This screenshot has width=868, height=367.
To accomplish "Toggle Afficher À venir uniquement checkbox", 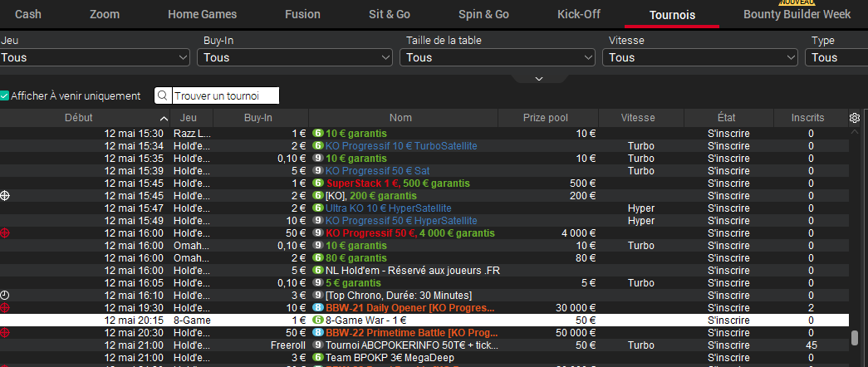I will tap(5, 95).
